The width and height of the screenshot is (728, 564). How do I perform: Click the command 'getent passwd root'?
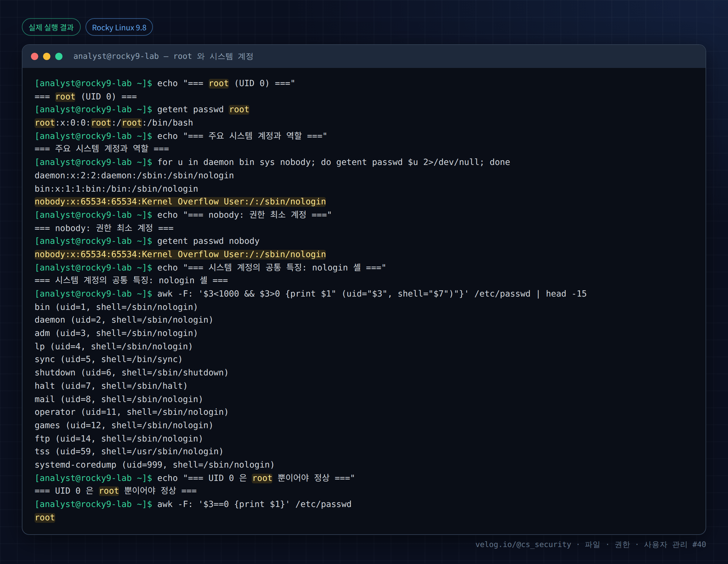tap(203, 109)
